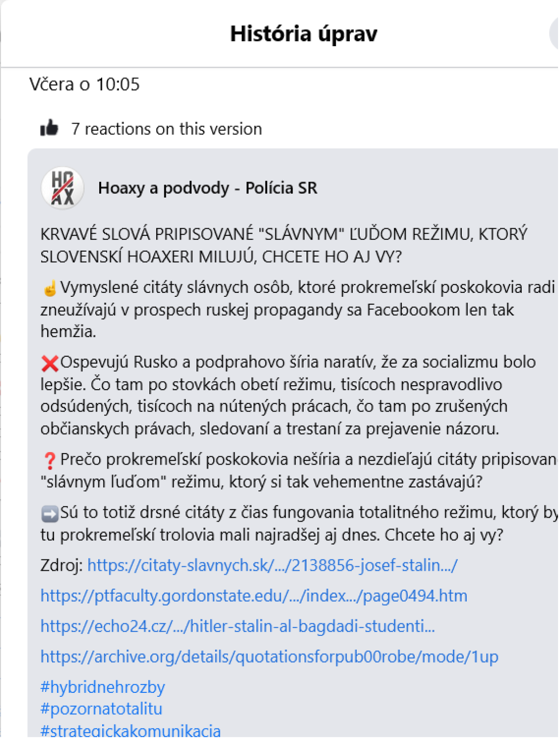Open the ptfaculty.gordonstate.edu link
560x742 pixels.
[x=254, y=596]
